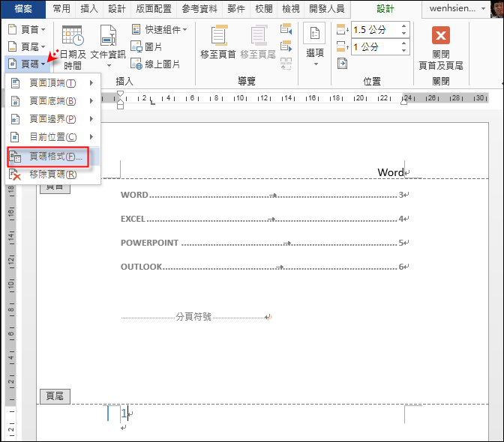504x442 pixels.
Task: Expand 頁面底端(B) submenu
Action: (x=53, y=101)
